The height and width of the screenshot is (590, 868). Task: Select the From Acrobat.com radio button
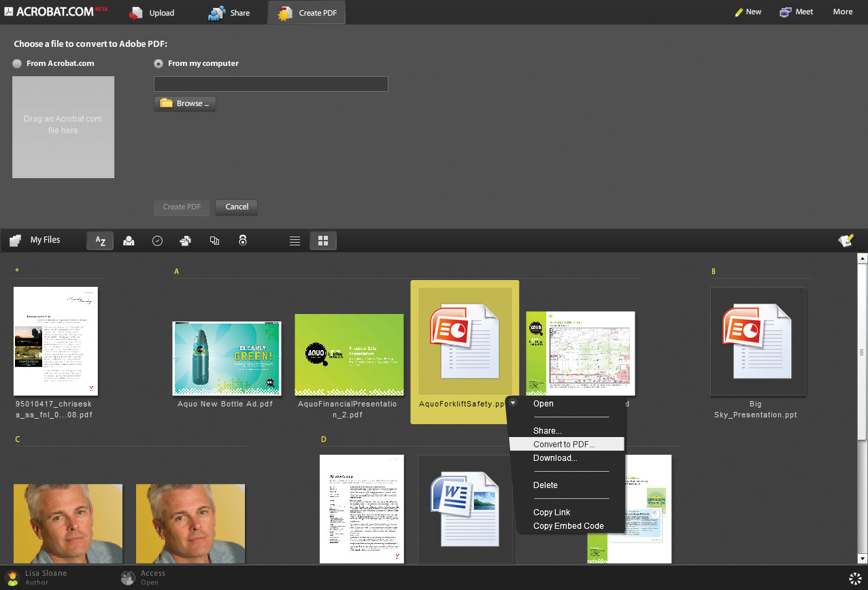coord(17,63)
